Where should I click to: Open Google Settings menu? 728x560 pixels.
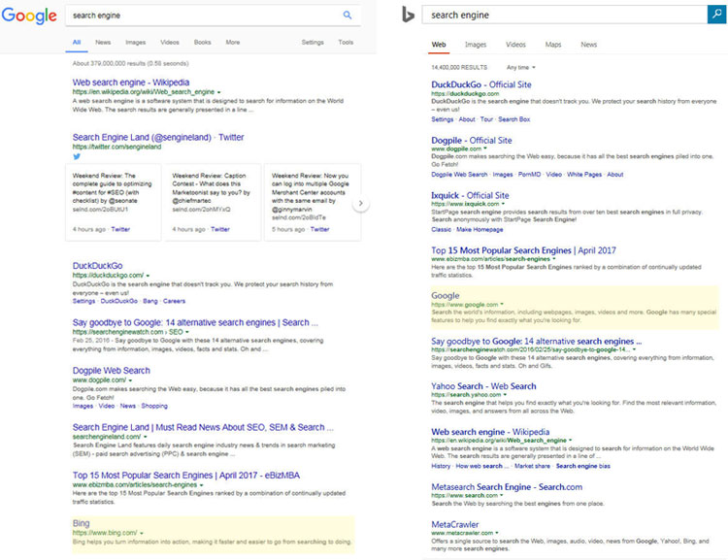[313, 43]
